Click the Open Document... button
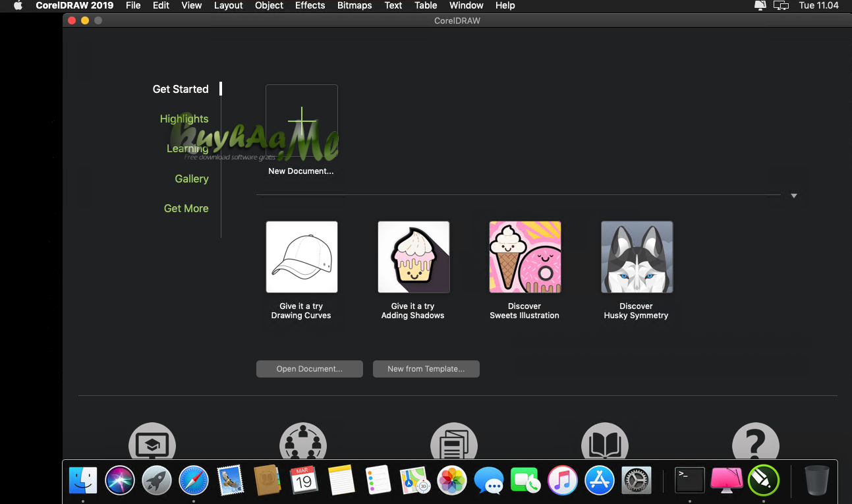This screenshot has height=504, width=852. coord(310,369)
